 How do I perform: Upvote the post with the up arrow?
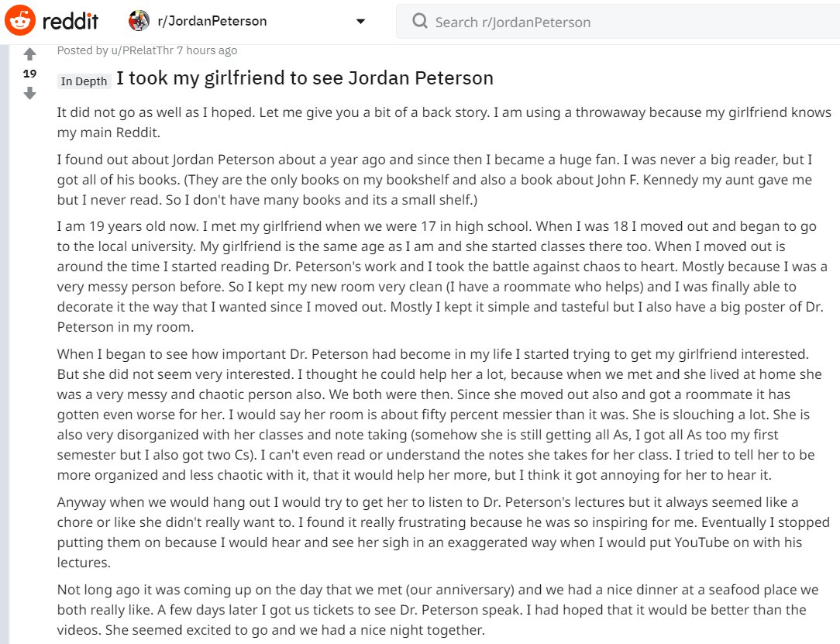pos(30,54)
